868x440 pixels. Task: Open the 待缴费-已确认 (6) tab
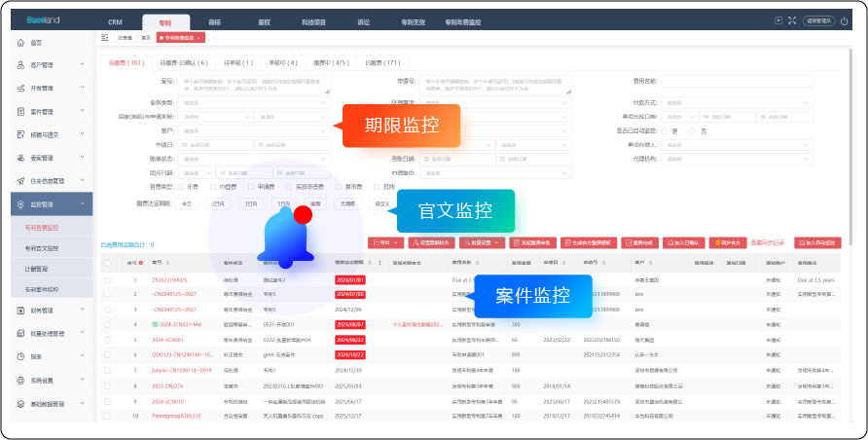point(184,63)
